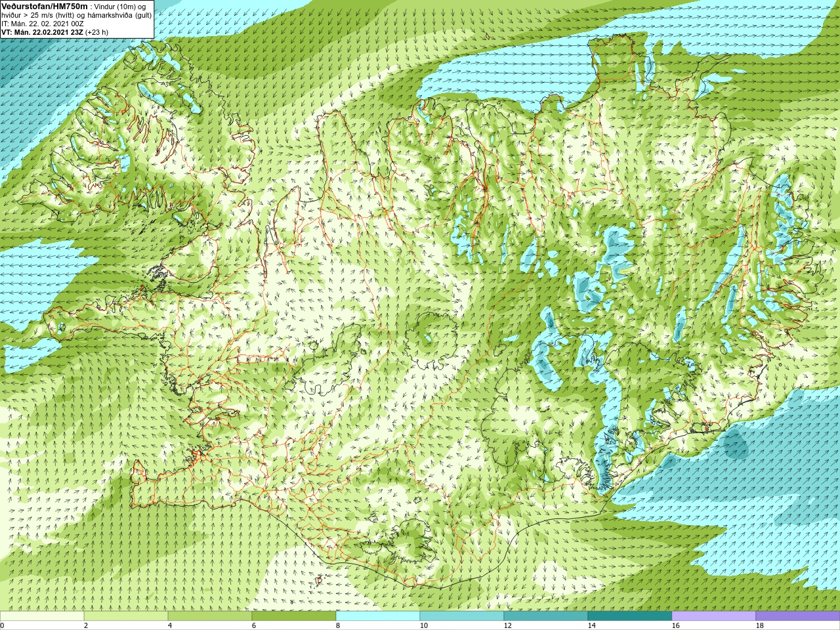Click the "VT: Mán. 22.02.2021 23Z (+23 h)" line
Screen dimensions: 840x630
point(55,32)
